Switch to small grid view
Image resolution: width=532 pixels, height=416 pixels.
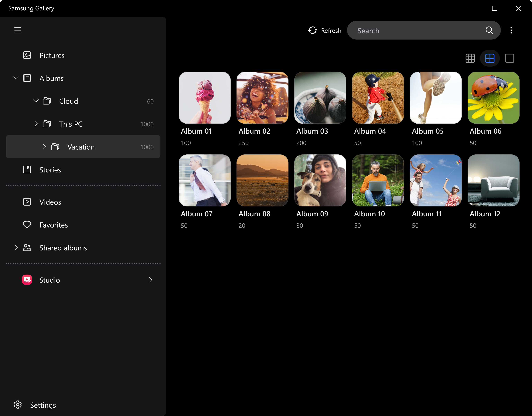coord(470,58)
